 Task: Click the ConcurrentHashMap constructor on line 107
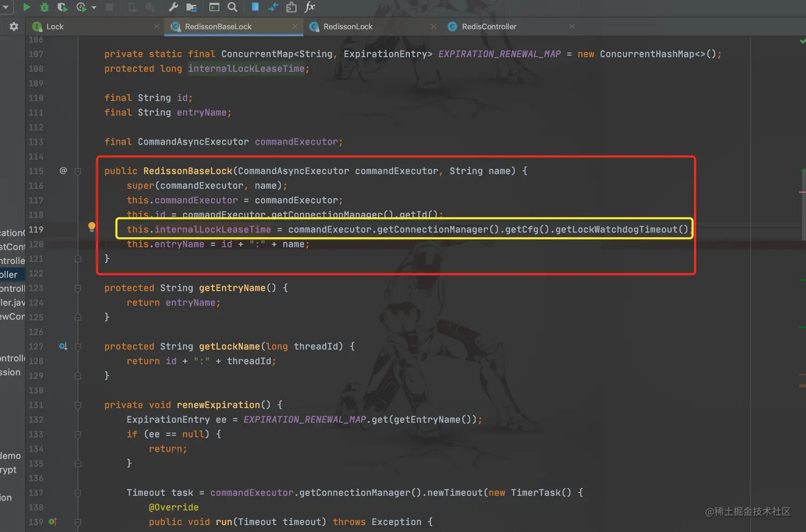647,54
